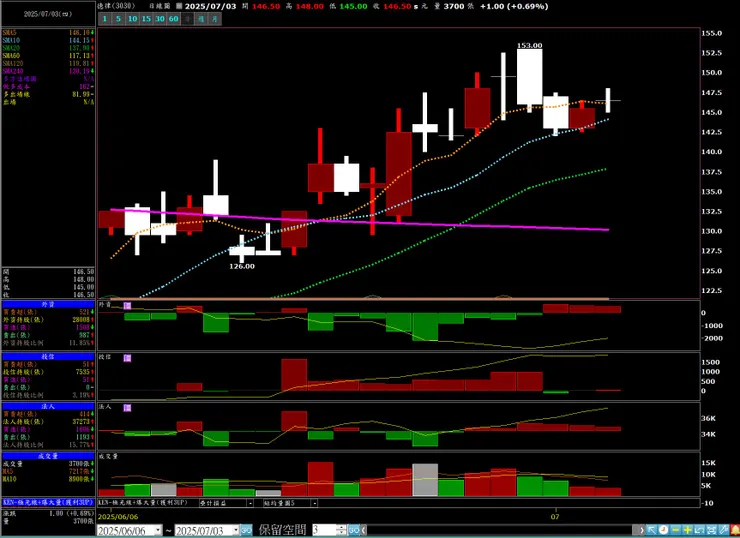The width and height of the screenshot is (740, 538).
Task: Click the end date field 2025/07/03
Action: (203, 530)
